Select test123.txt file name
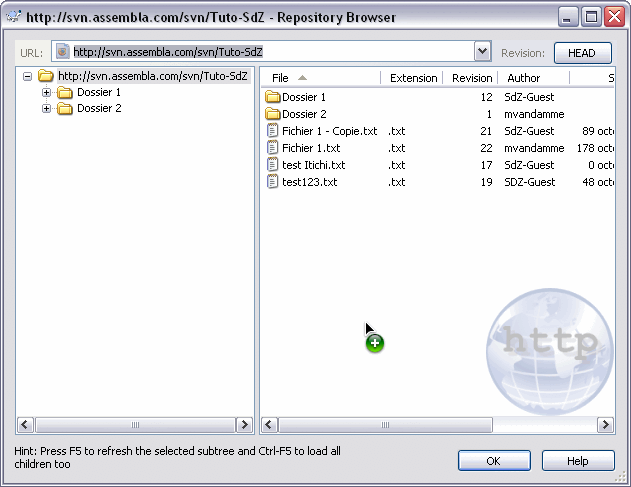The height and width of the screenshot is (487, 631). tap(309, 182)
